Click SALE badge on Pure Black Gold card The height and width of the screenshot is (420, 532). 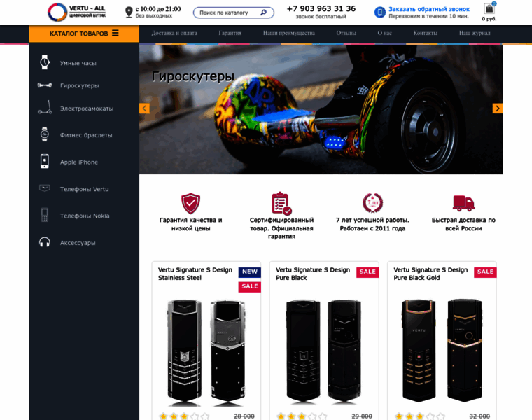[485, 272]
